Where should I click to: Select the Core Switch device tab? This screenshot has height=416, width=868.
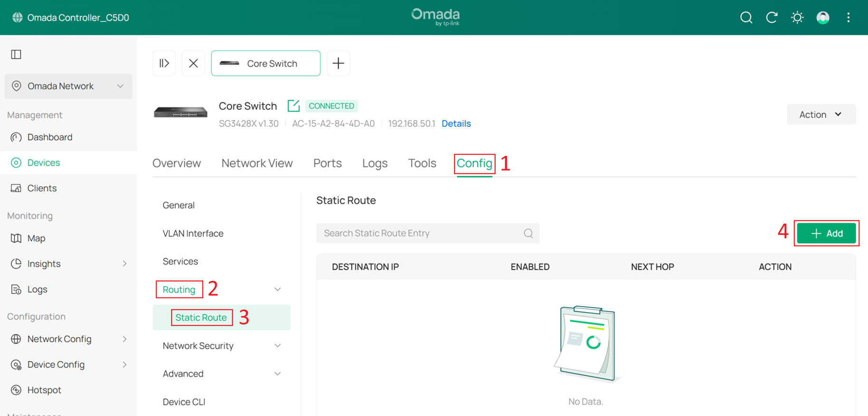266,63
